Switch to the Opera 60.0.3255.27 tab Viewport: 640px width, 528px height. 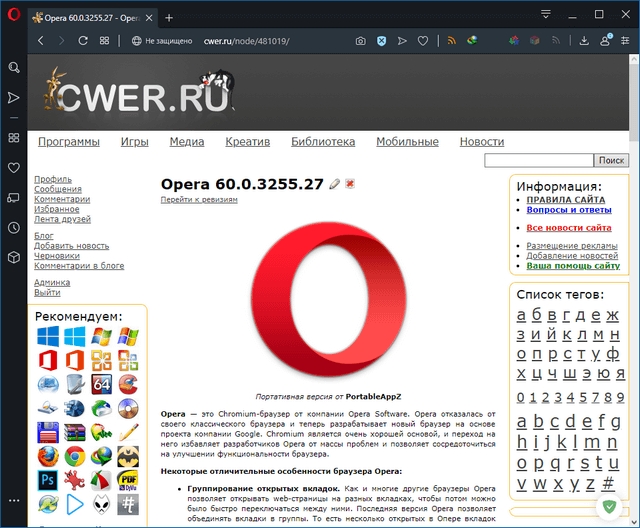(90, 17)
